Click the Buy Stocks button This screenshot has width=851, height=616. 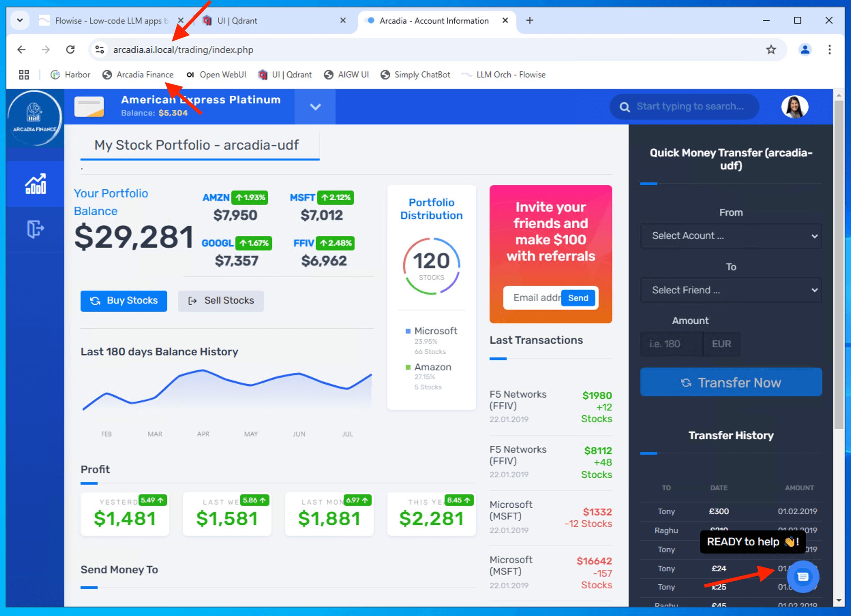pyautogui.click(x=123, y=301)
